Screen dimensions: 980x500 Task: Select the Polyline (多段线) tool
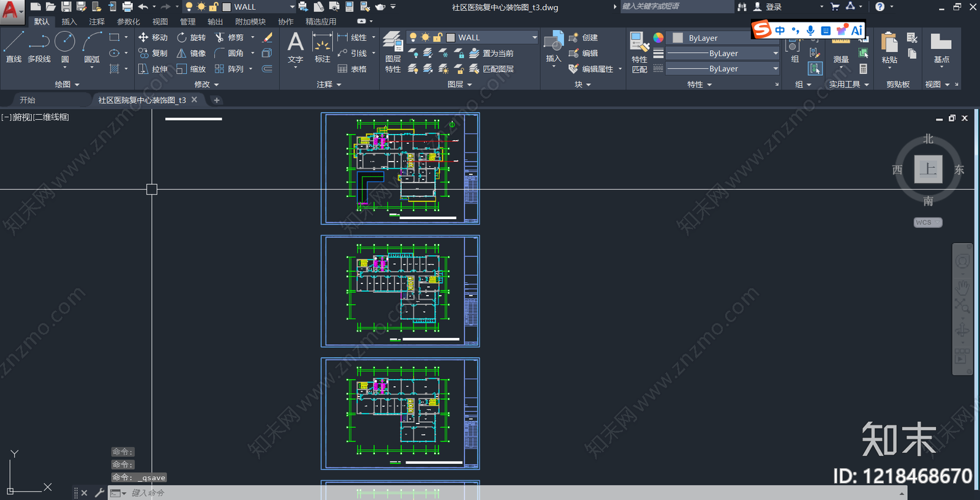point(39,47)
